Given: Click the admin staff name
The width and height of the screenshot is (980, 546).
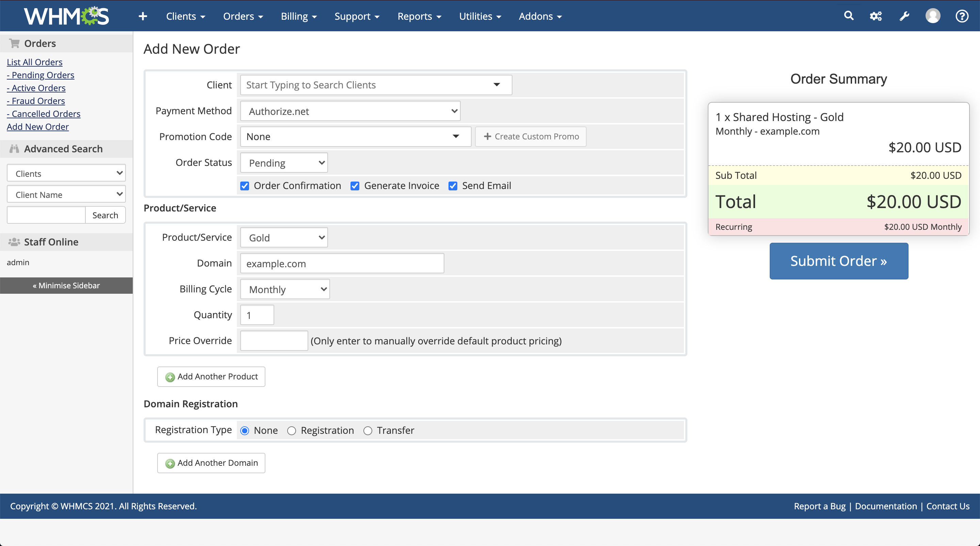Looking at the screenshot, I should point(18,262).
